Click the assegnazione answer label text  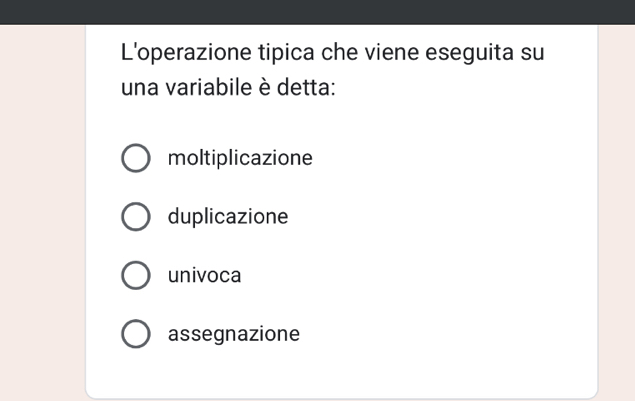coord(234,334)
